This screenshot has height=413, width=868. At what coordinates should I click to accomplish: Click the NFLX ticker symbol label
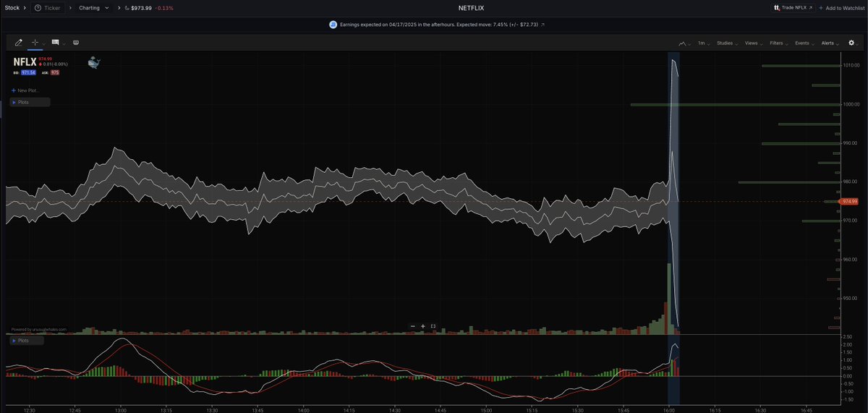pos(25,62)
